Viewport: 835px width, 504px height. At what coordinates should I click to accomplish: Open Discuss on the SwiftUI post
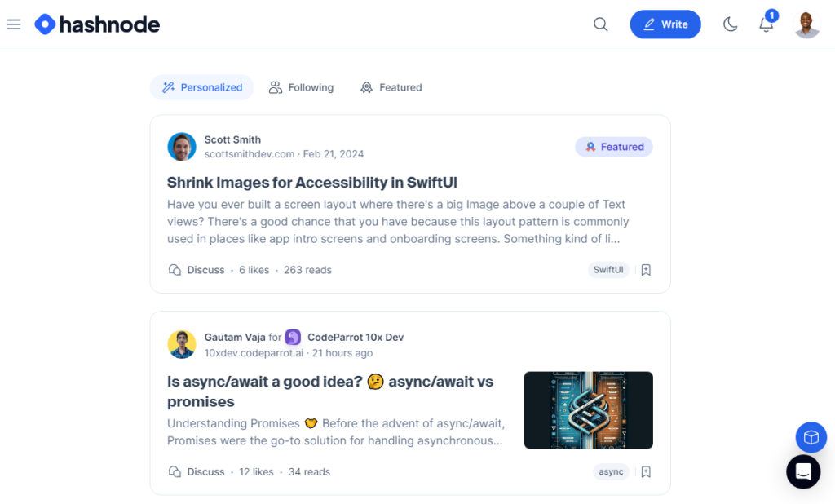tap(196, 270)
